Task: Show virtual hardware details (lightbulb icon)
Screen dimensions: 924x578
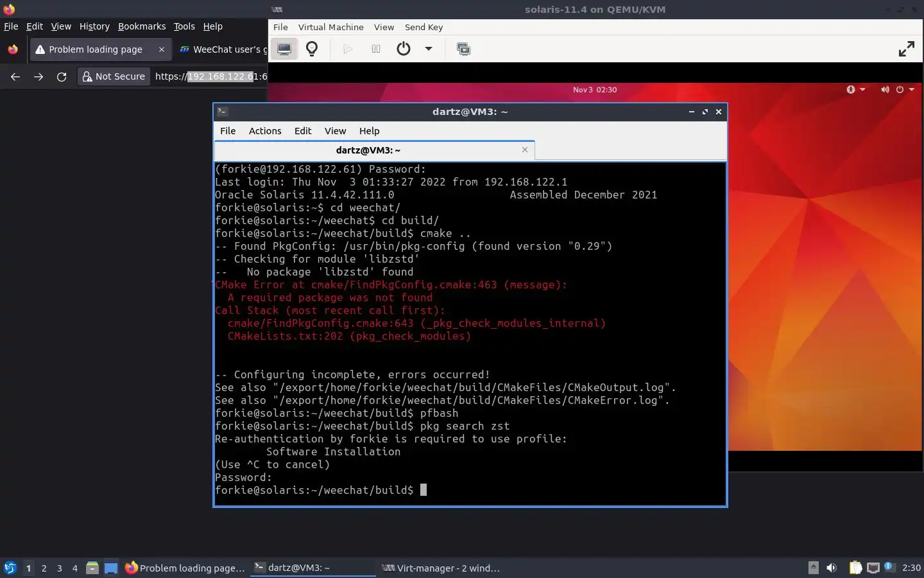Action: [312, 49]
